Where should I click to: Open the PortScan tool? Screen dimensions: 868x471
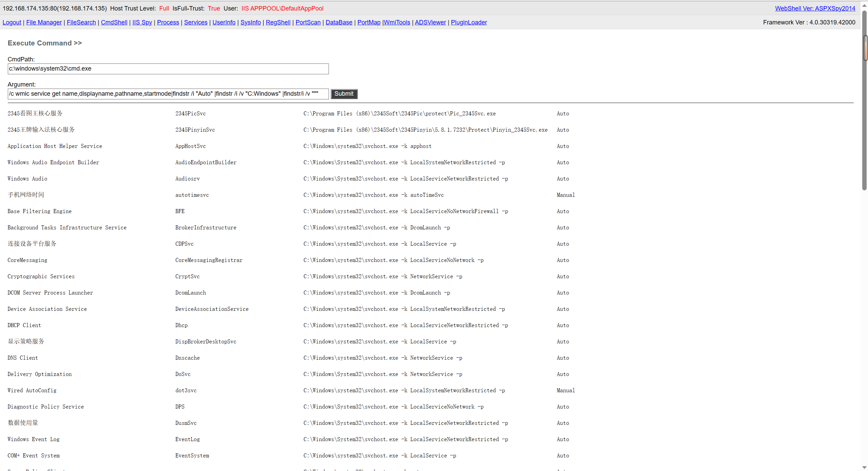tap(308, 22)
